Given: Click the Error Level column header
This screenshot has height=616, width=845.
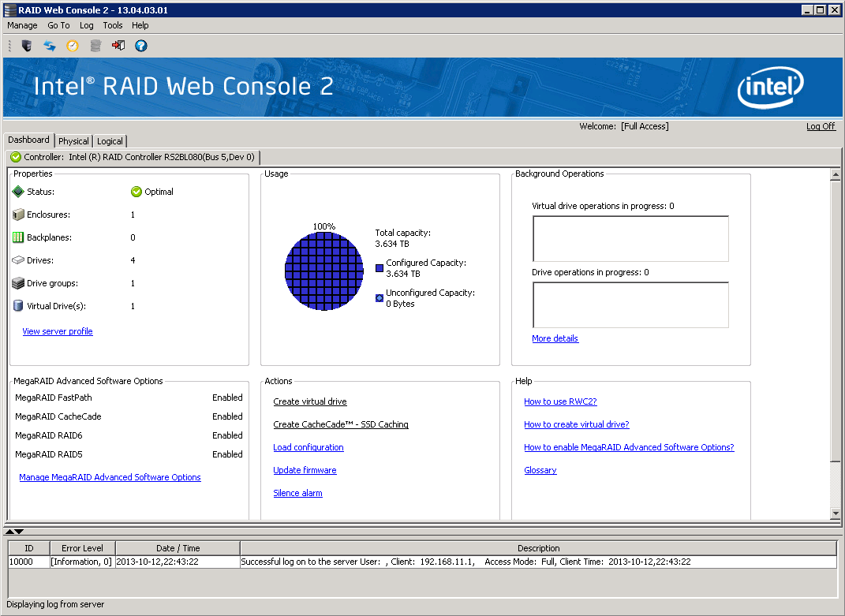Looking at the screenshot, I should 83,548.
